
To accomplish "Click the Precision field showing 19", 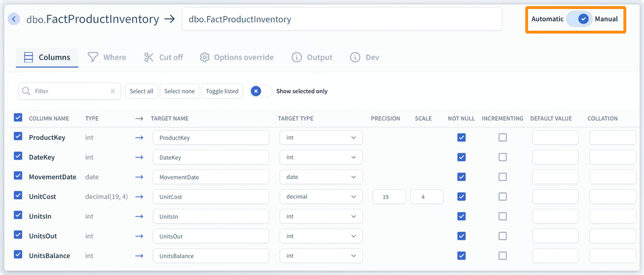I will coord(389,197).
